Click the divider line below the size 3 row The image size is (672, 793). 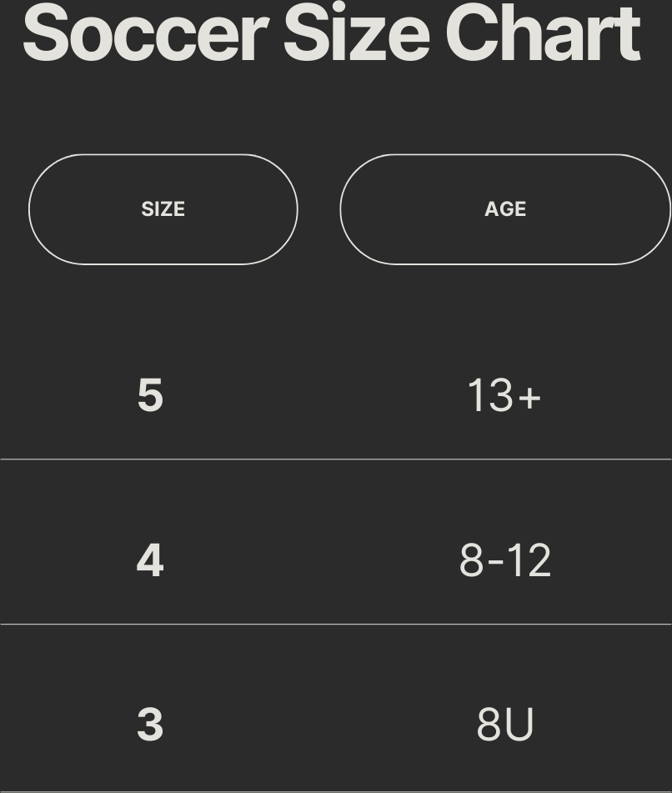point(336,790)
